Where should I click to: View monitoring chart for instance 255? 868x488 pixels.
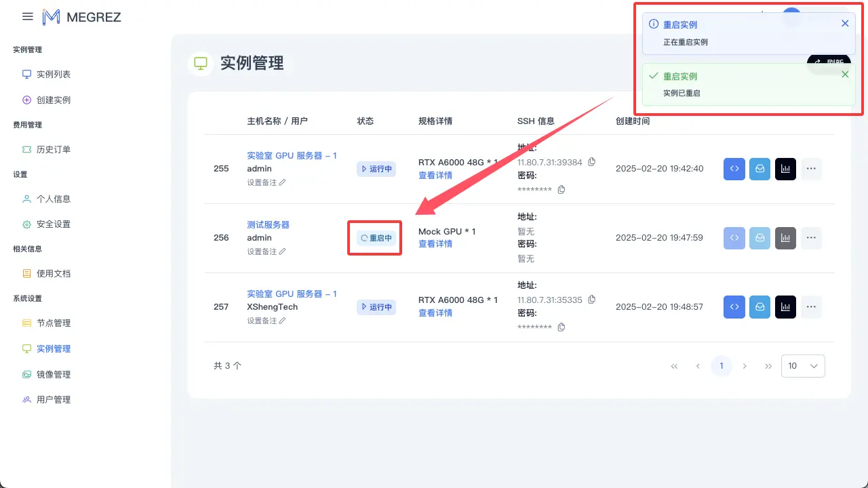785,169
